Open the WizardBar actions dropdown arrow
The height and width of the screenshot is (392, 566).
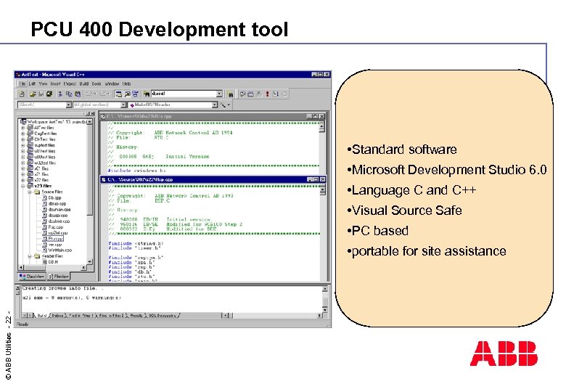pos(229,105)
